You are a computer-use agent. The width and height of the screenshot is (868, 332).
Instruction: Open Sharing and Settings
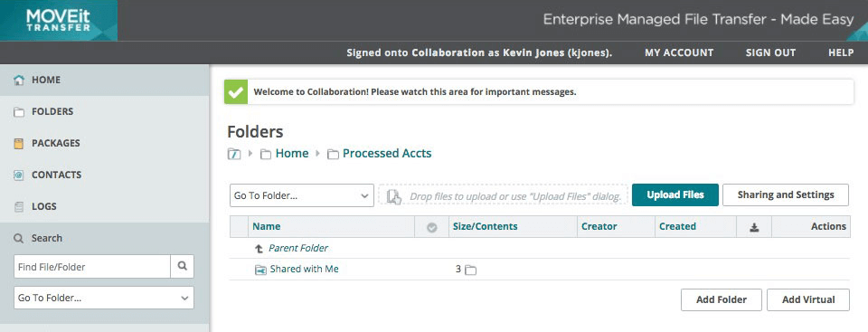[x=786, y=195]
